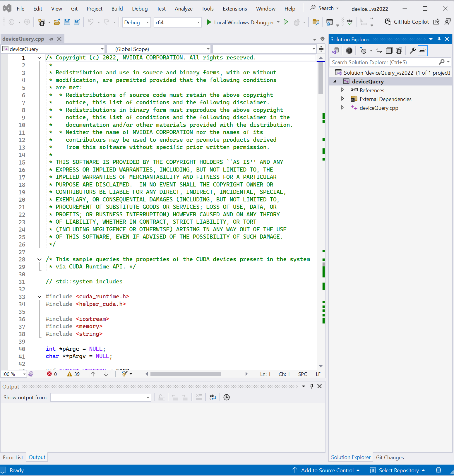Click the Sync with Active Document arrows icon
Image resolution: width=454 pixels, height=476 pixels.
coord(379,51)
